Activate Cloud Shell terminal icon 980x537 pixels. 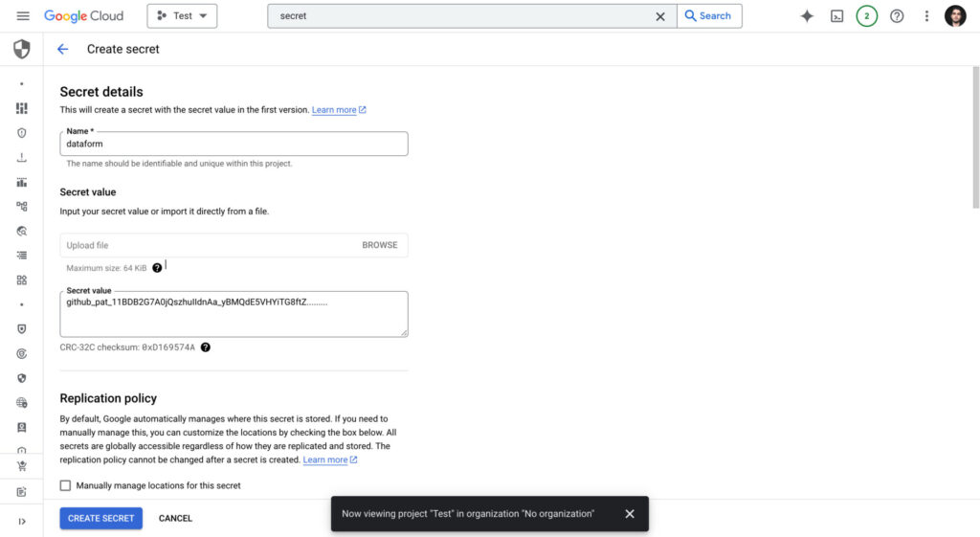(836, 16)
